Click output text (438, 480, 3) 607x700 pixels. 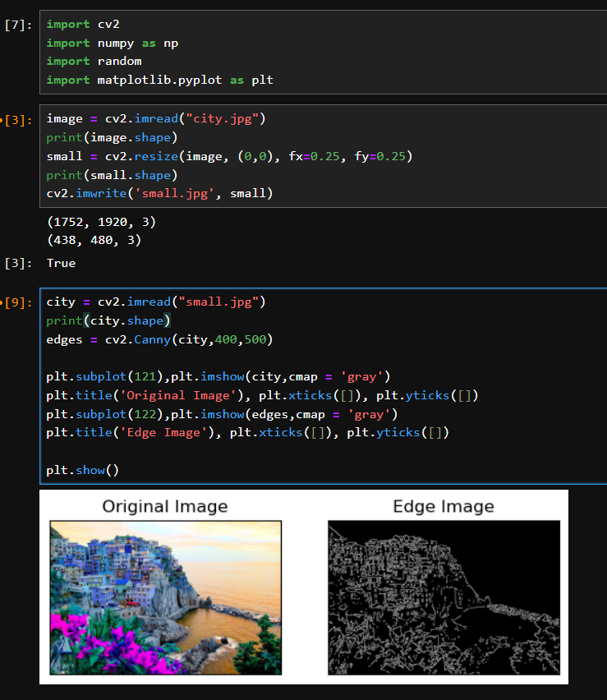94,240
